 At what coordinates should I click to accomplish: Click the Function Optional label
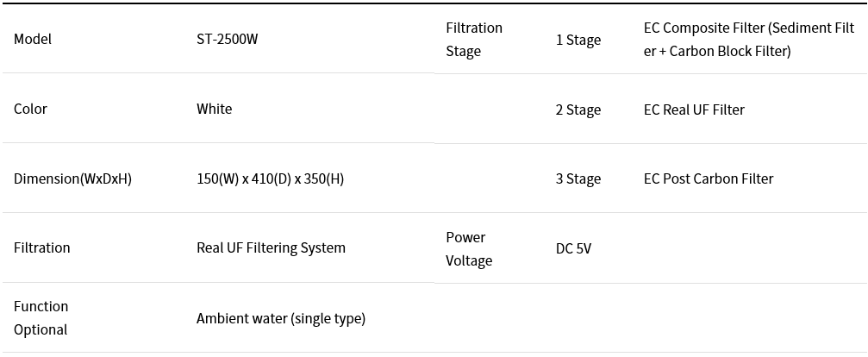tap(41, 317)
